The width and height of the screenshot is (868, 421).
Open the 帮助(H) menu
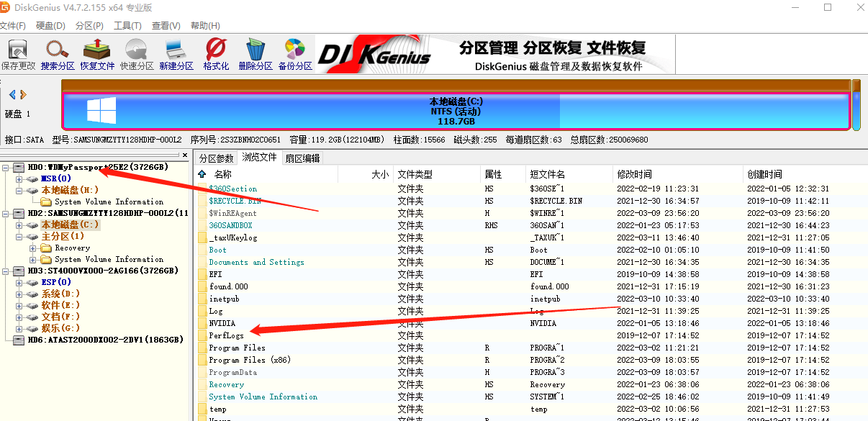[x=205, y=26]
